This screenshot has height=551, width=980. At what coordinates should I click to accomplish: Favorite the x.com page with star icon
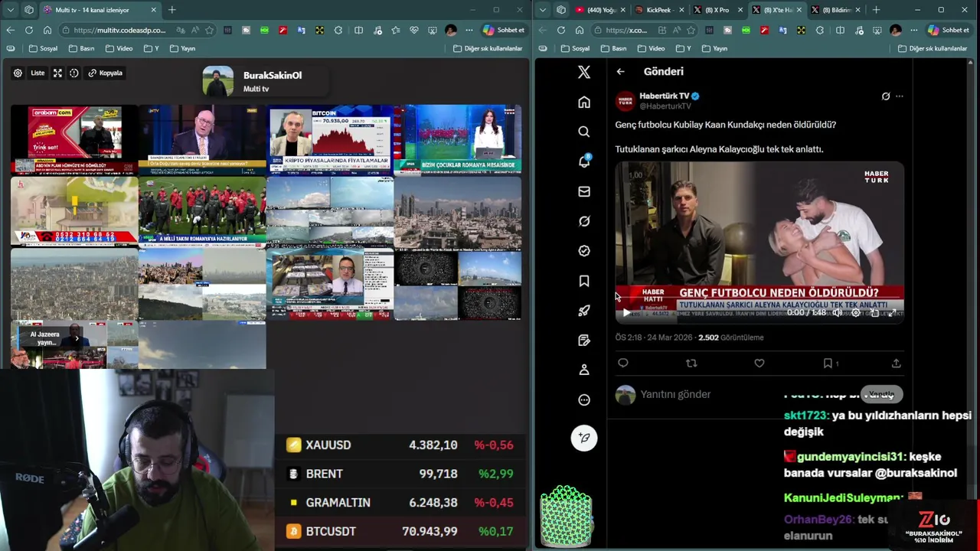691,30
